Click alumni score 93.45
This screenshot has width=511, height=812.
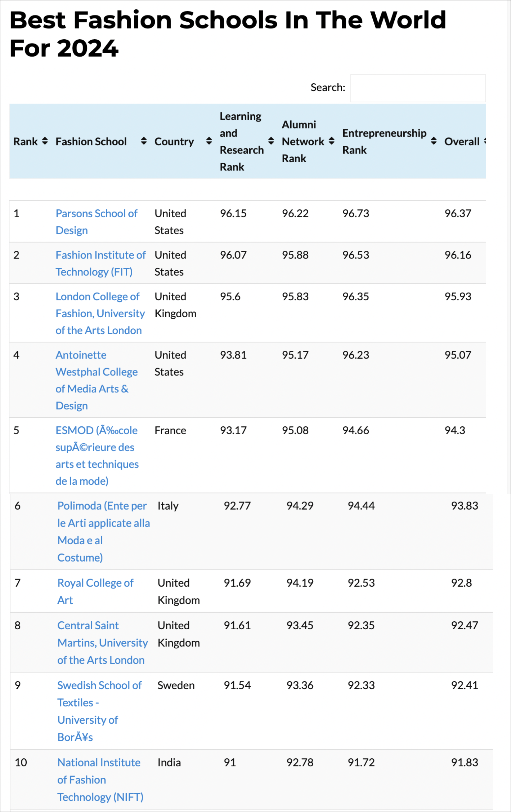300,625
